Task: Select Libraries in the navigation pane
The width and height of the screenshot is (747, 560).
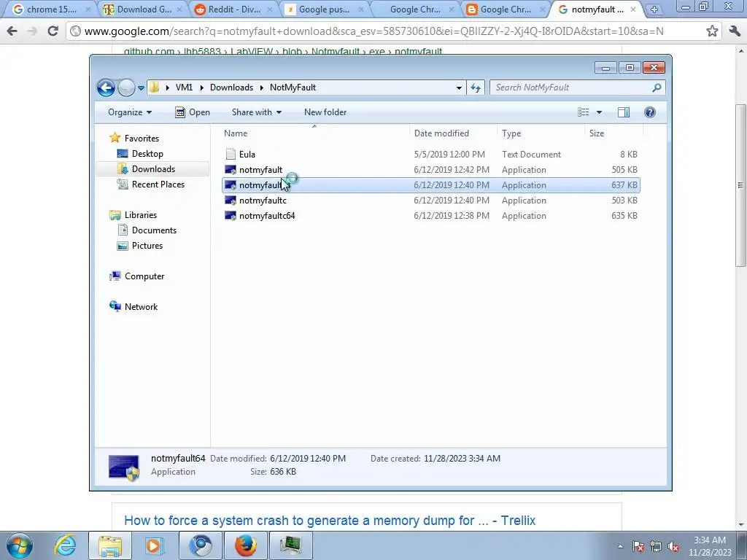Action: click(141, 215)
